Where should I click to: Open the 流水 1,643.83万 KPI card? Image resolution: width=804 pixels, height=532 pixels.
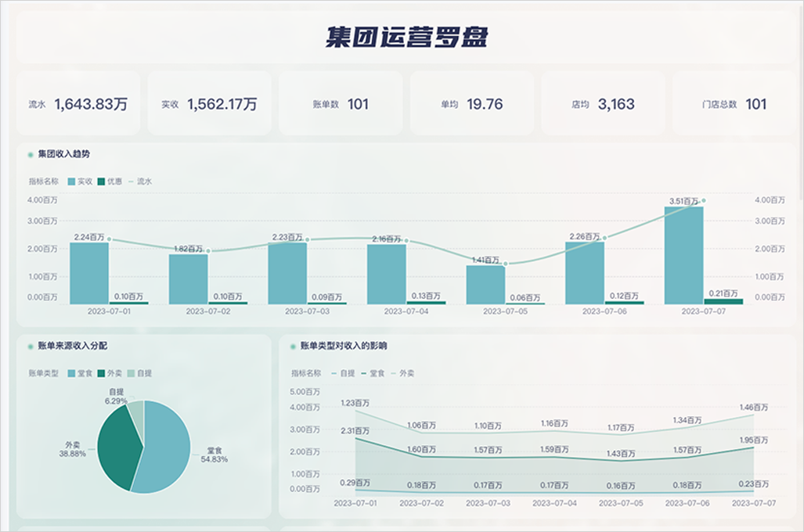78,104
